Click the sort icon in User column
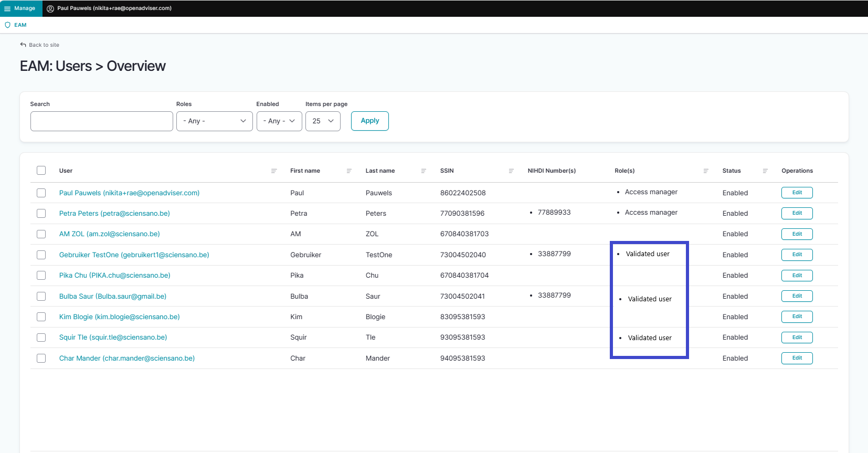Viewport: 868px width, 453px height. click(274, 171)
